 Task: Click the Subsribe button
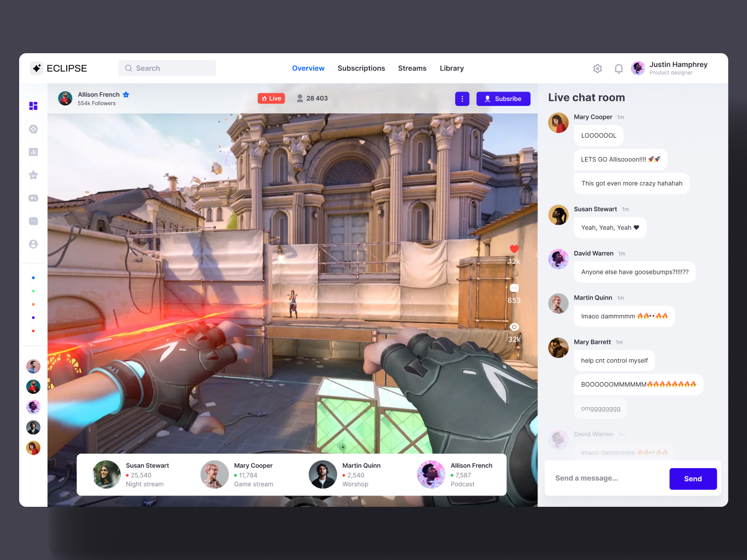click(503, 99)
